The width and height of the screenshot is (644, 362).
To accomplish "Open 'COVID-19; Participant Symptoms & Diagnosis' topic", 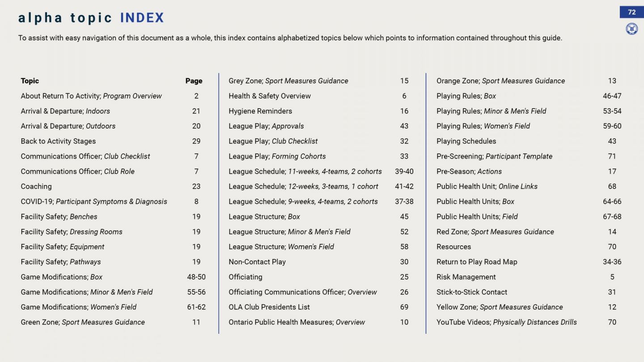I will pos(94,202).
